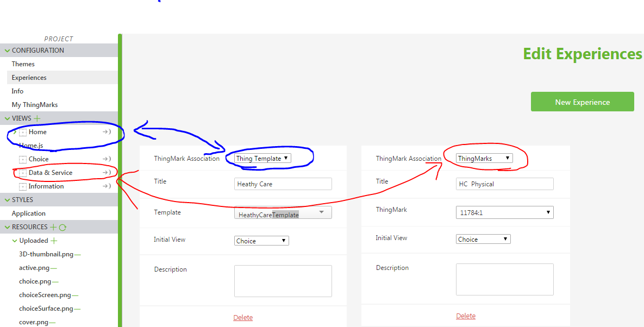This screenshot has height=327, width=644.
Task: Click the page icon beside the Choice view
Action: (x=23, y=159)
